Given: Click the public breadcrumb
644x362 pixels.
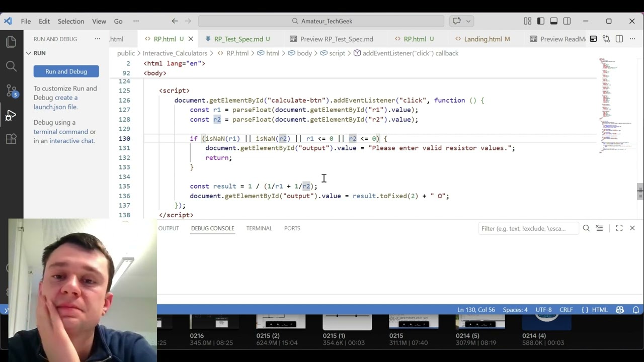Looking at the screenshot, I should coord(126,53).
